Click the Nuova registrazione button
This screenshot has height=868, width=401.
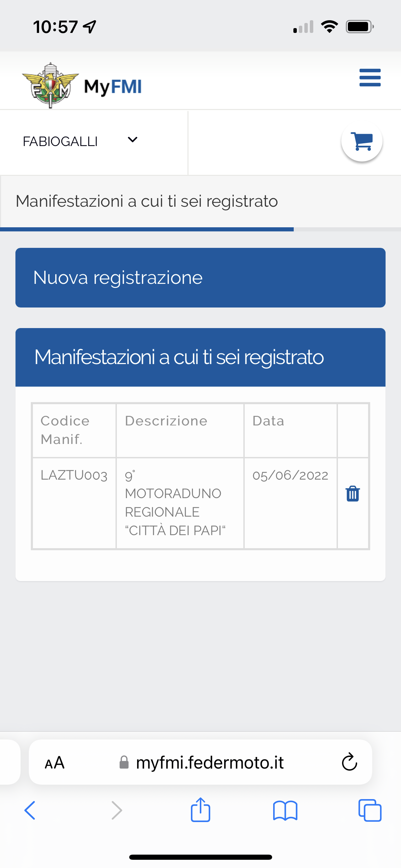(200, 278)
